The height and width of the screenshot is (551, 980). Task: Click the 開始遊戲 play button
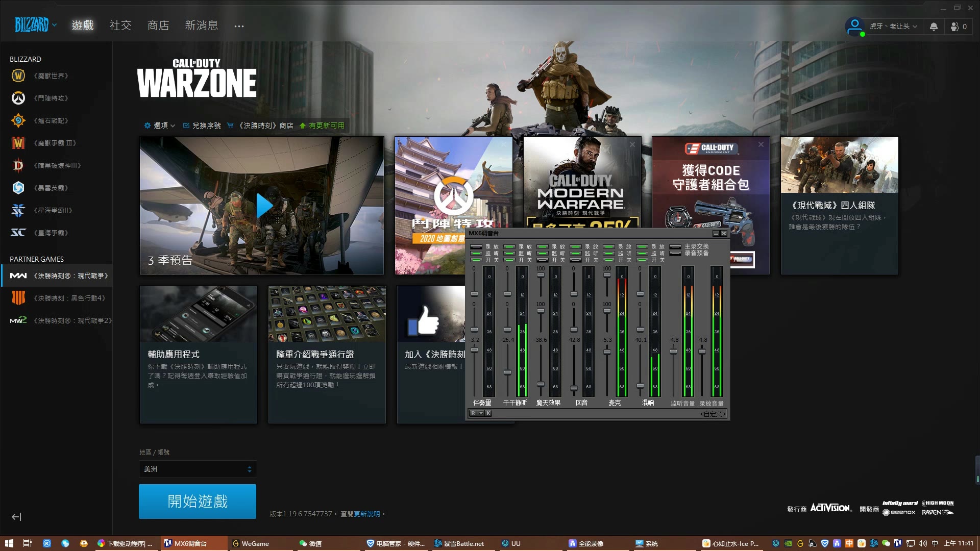(x=198, y=502)
